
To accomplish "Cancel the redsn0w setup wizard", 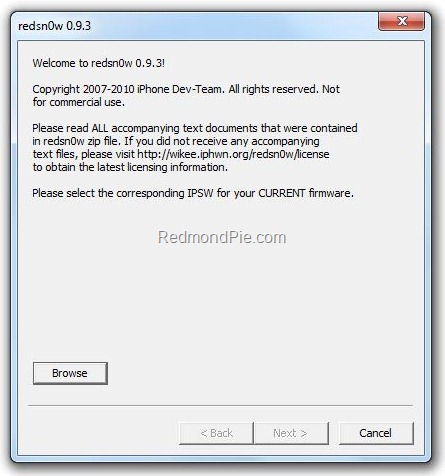I will pyautogui.click(x=376, y=433).
